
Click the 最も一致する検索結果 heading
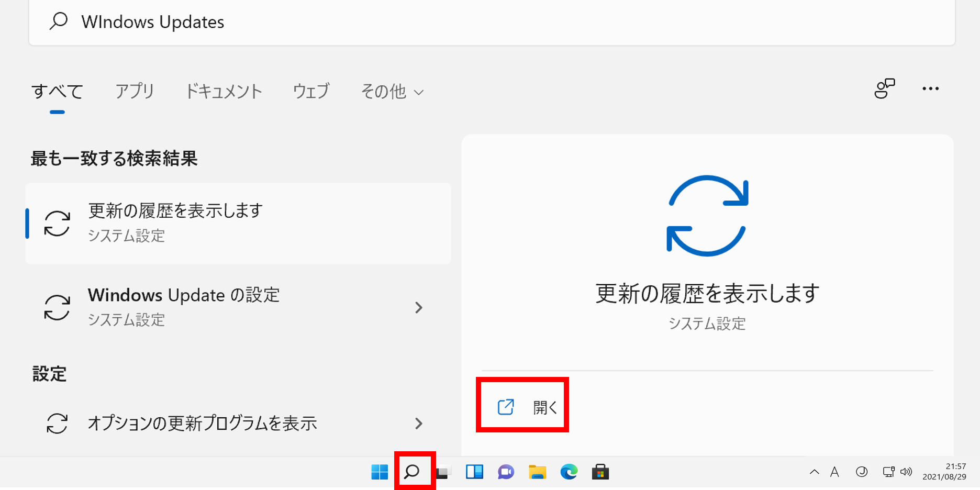coord(114,158)
